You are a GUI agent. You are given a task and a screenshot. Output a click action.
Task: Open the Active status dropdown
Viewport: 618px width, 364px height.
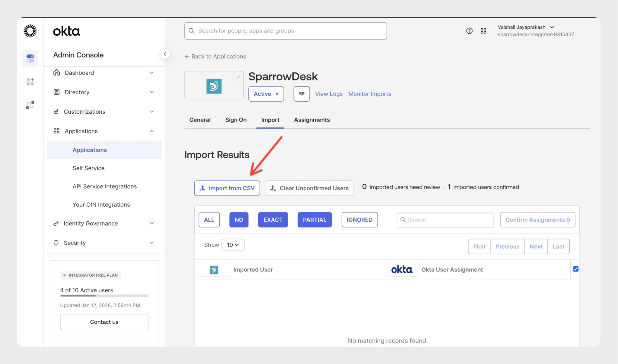(x=266, y=94)
